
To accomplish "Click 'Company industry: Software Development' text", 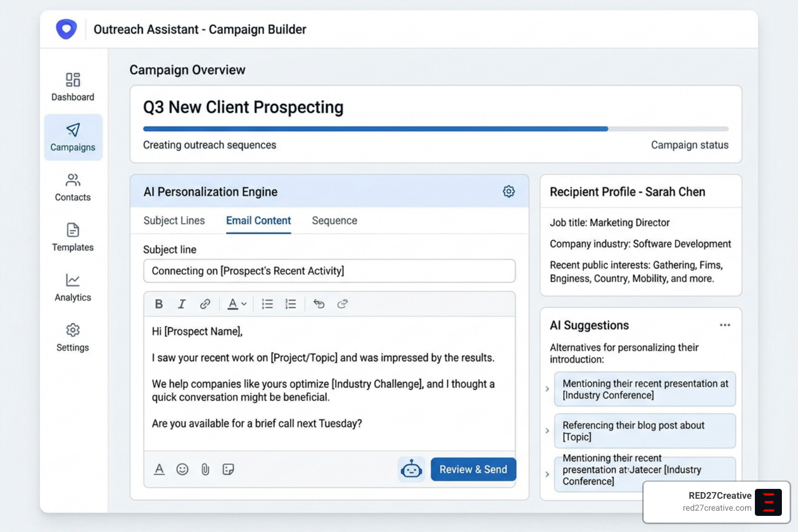I will (x=640, y=244).
